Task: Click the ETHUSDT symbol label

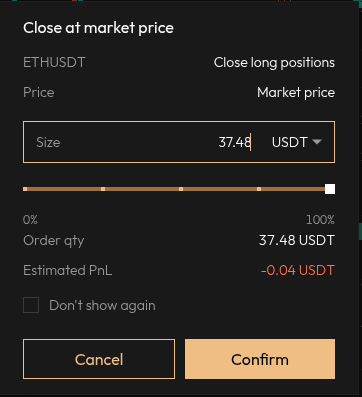Action: (54, 62)
